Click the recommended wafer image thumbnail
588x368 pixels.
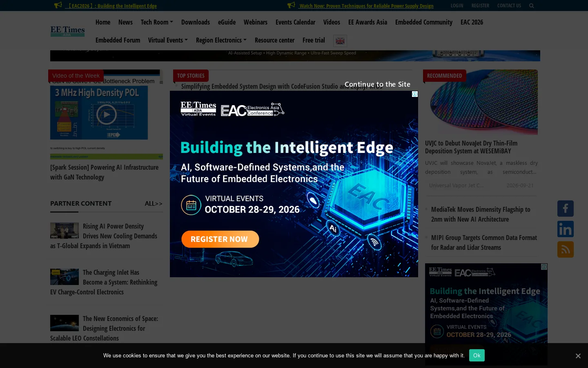click(x=481, y=102)
